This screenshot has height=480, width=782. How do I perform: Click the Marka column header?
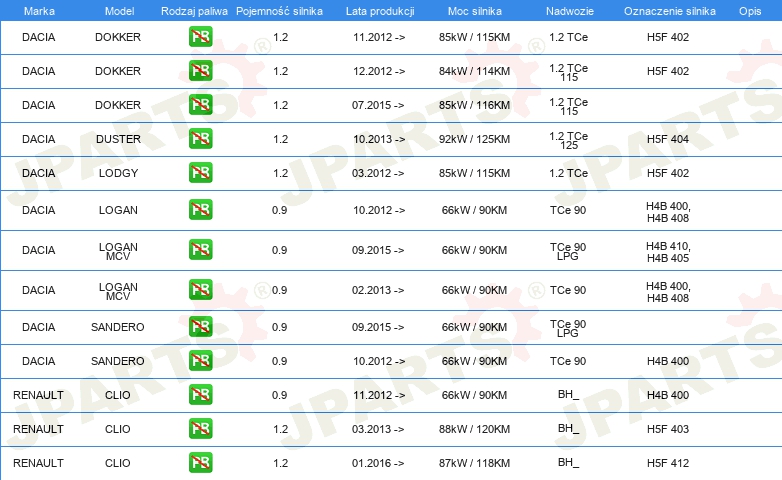point(39,11)
